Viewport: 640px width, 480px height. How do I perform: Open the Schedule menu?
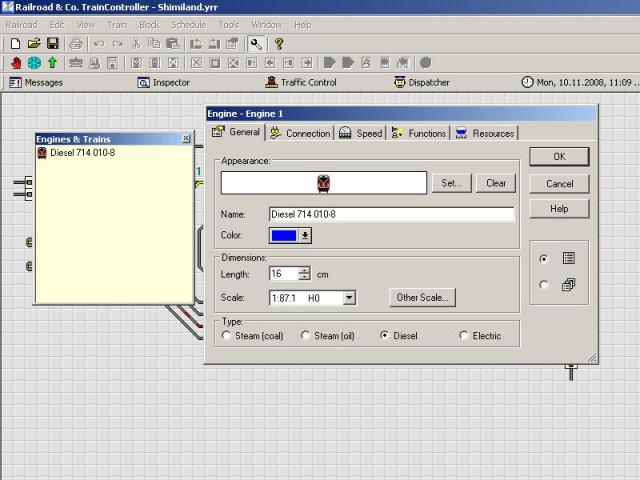(x=189, y=25)
